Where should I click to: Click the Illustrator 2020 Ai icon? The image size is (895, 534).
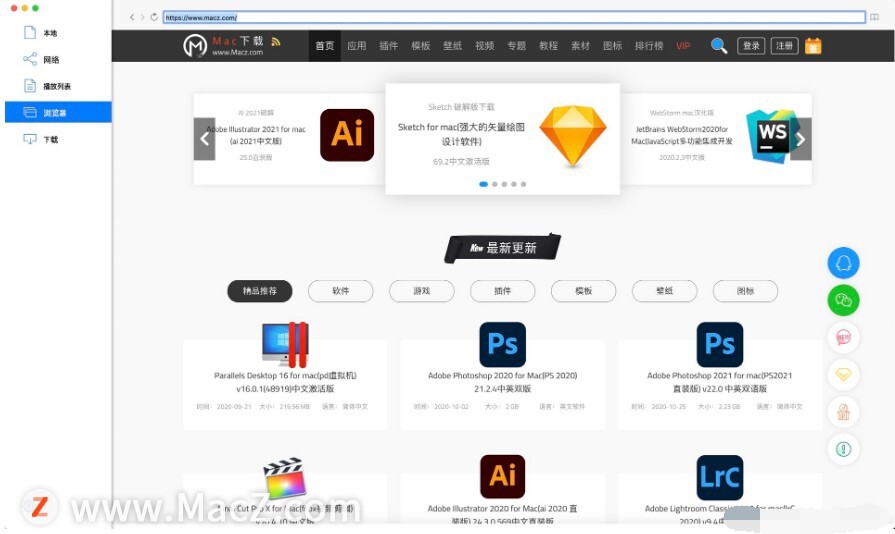point(502,476)
